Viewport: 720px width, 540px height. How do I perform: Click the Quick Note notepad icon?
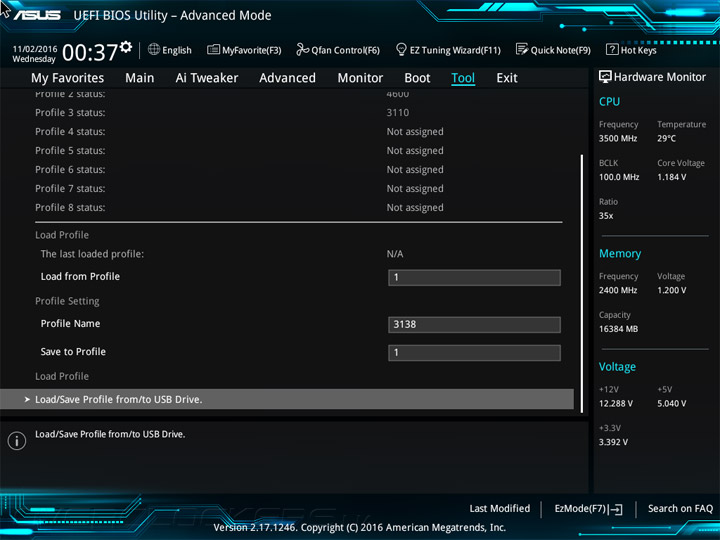coord(522,49)
